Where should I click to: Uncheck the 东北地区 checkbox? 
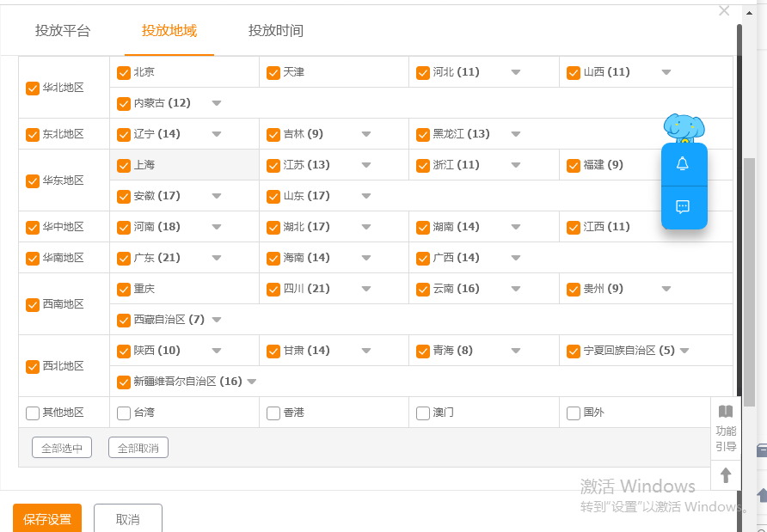(33, 134)
